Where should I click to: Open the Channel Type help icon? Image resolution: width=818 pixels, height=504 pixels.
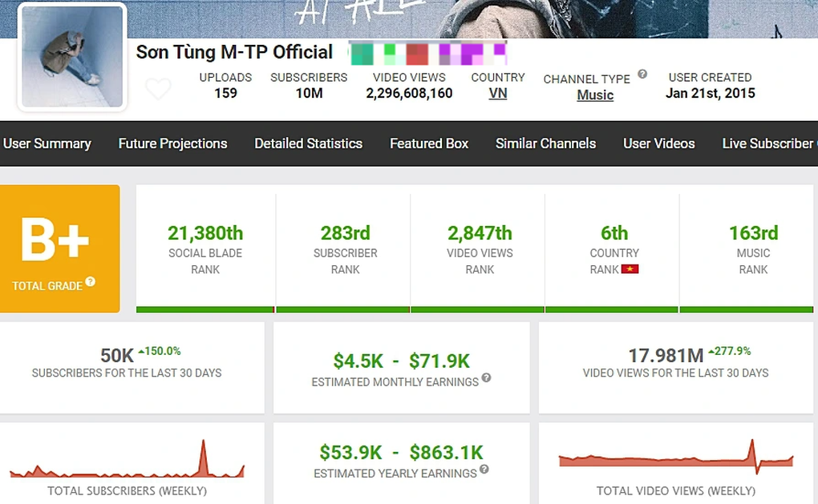point(642,74)
